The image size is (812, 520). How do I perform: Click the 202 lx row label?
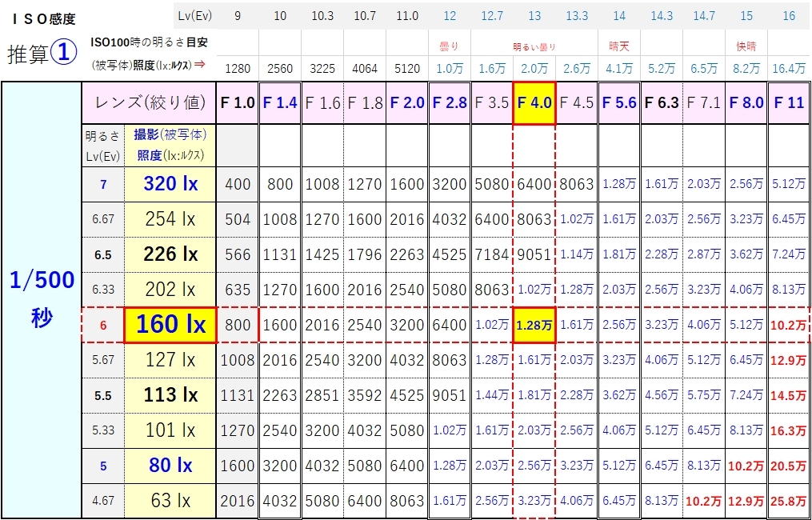tap(170, 290)
